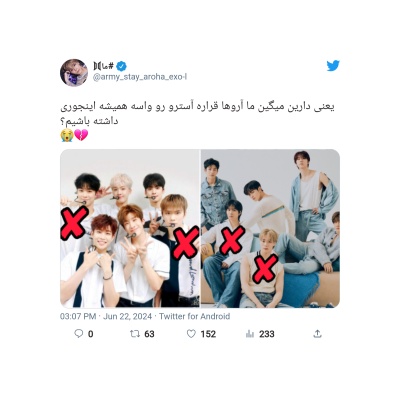The image size is (400, 400).
Task: Click the 63 retweet count
Action: click(x=149, y=334)
